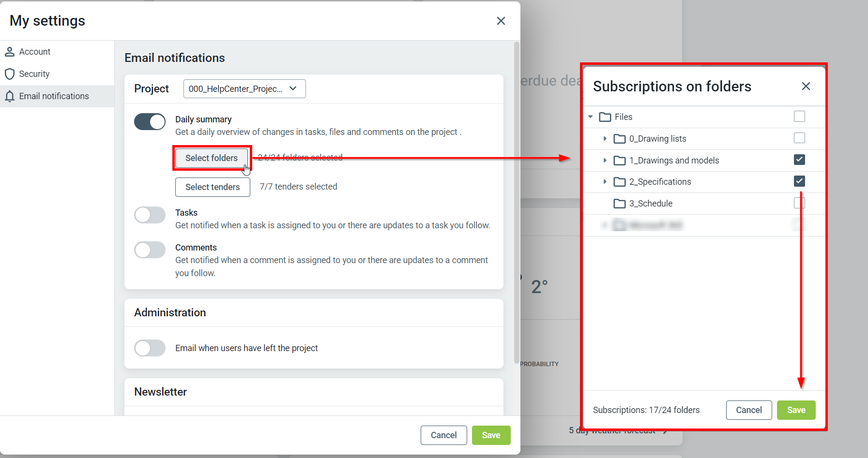The height and width of the screenshot is (458, 868).
Task: Click the 0_Drawing lists folder icon
Action: (619, 139)
